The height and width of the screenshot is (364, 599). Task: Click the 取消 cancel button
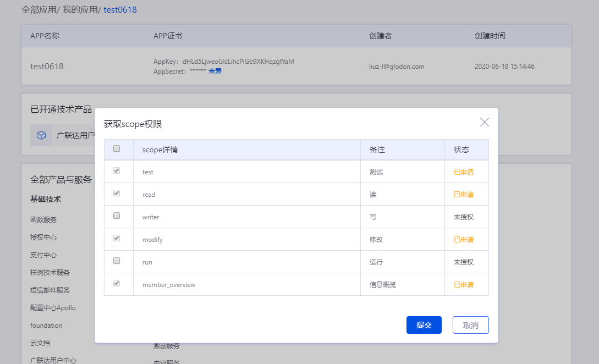[470, 325]
